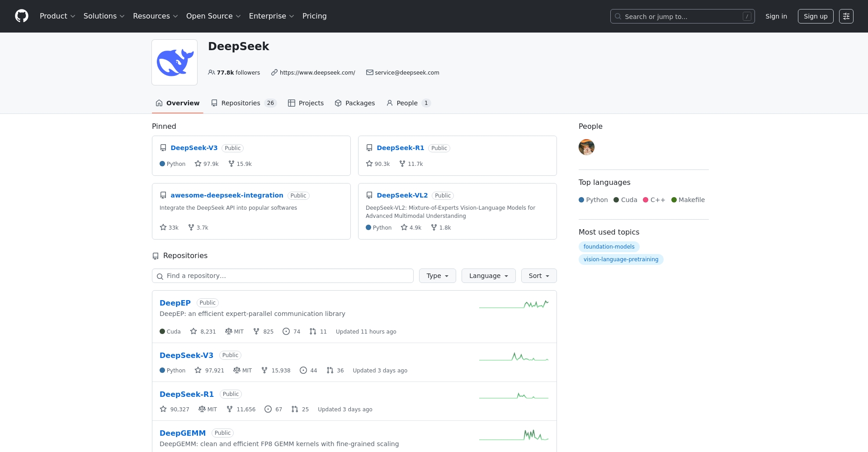Open DeepEP pull requests icon 11

313,331
